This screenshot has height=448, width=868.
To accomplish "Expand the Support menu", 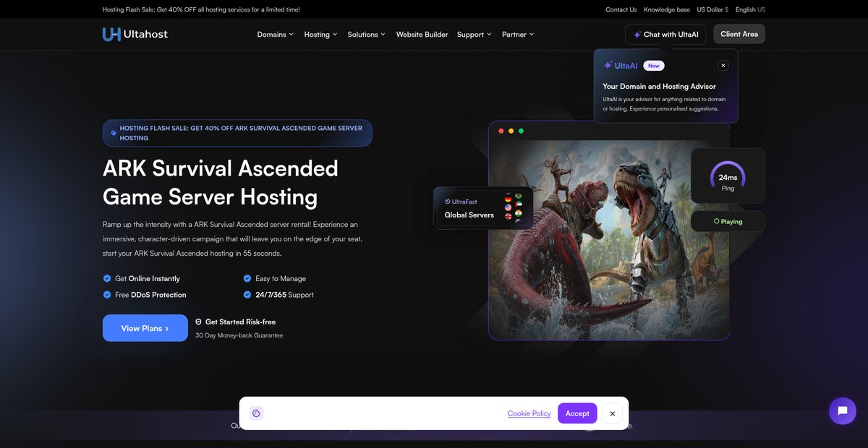I will (475, 34).
